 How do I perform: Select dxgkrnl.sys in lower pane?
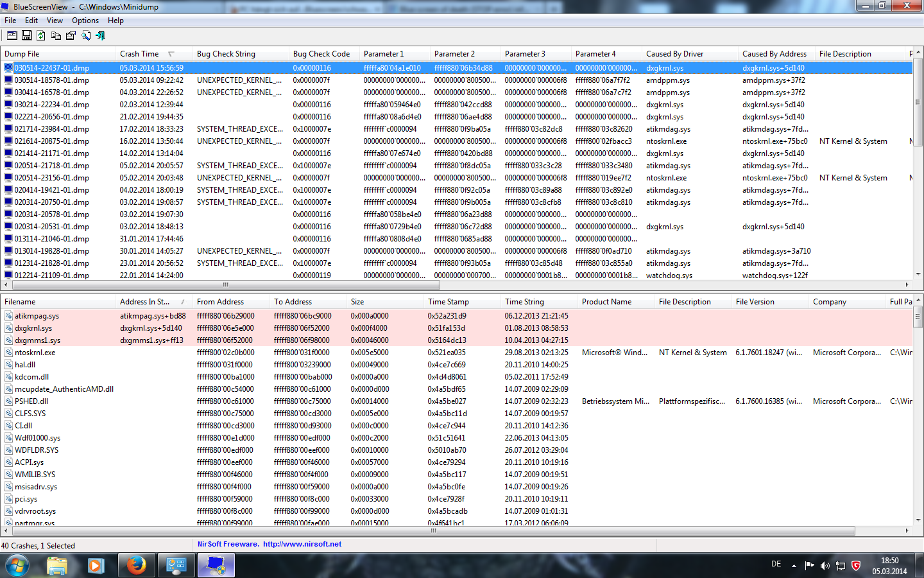point(456,328)
